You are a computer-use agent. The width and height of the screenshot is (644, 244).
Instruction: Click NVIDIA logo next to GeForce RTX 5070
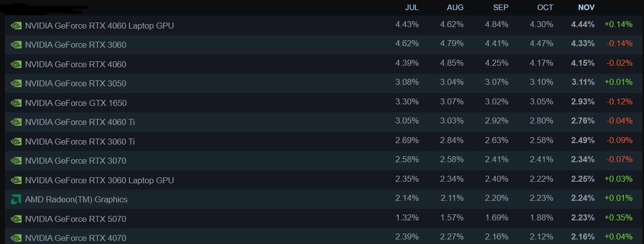[16, 219]
